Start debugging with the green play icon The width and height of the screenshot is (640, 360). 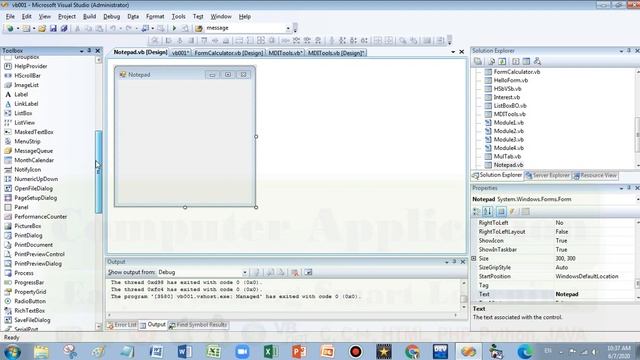click(174, 28)
